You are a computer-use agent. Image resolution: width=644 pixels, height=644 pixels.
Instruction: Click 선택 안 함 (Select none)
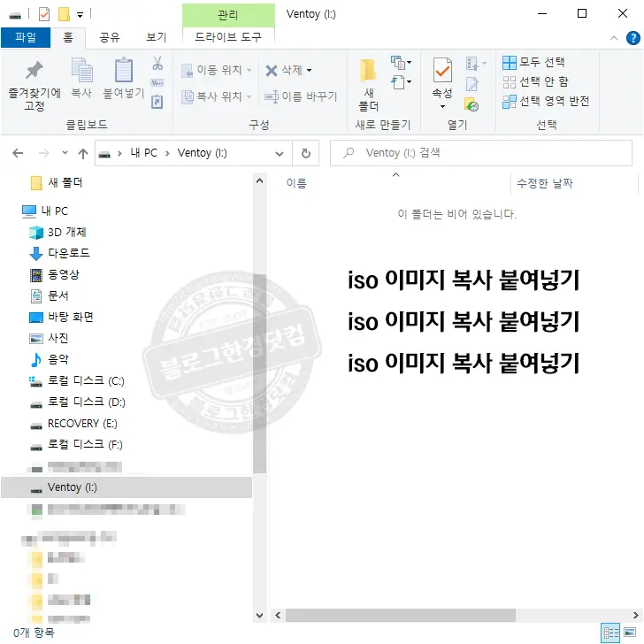tap(535, 81)
